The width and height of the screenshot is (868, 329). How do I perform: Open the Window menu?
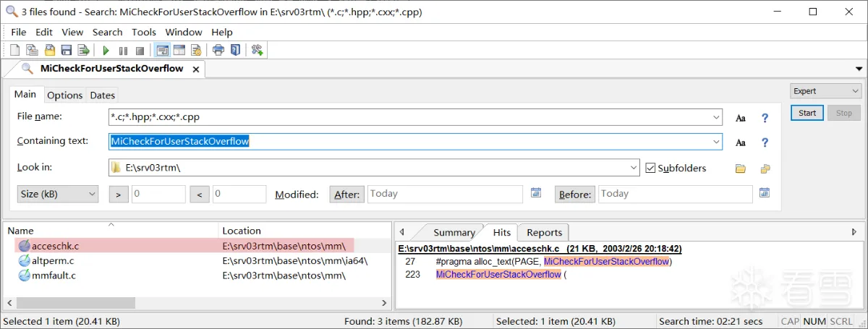coord(184,32)
